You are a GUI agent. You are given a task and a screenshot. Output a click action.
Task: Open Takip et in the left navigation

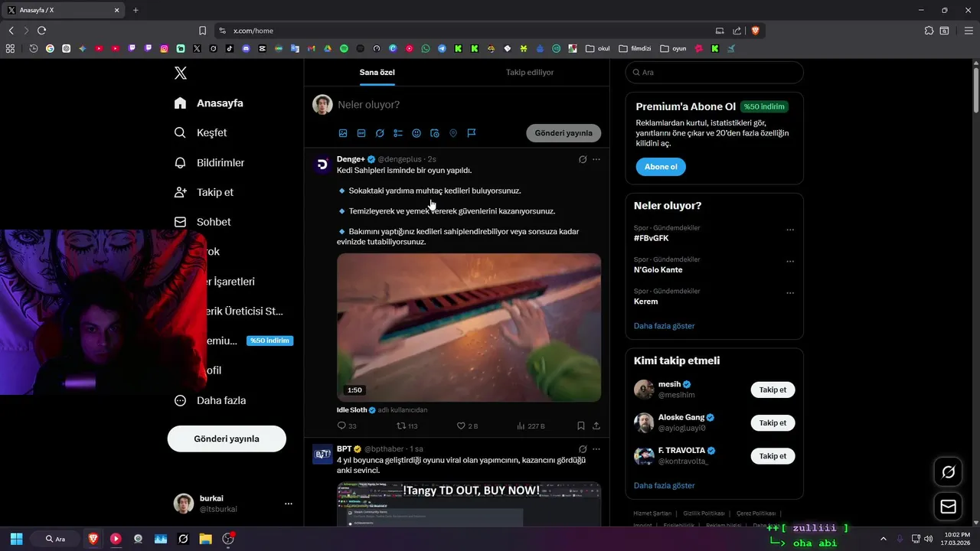point(204,192)
